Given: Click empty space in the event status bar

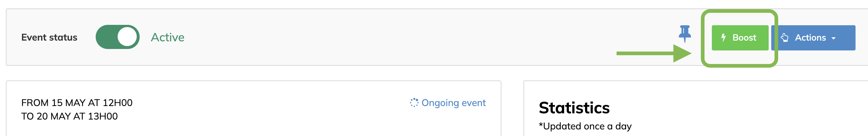Looking at the screenshot, I should point(403,37).
